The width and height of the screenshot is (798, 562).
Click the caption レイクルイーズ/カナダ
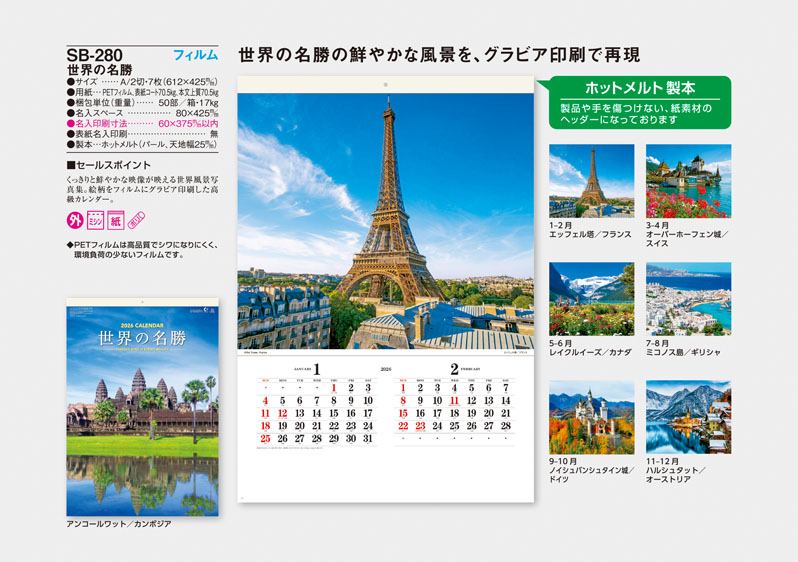coord(590,352)
